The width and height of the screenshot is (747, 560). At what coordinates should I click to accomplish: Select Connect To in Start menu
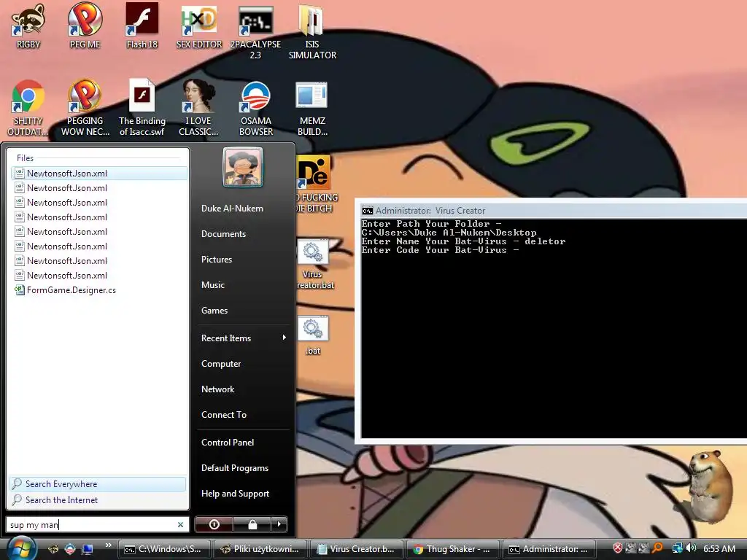click(x=224, y=415)
